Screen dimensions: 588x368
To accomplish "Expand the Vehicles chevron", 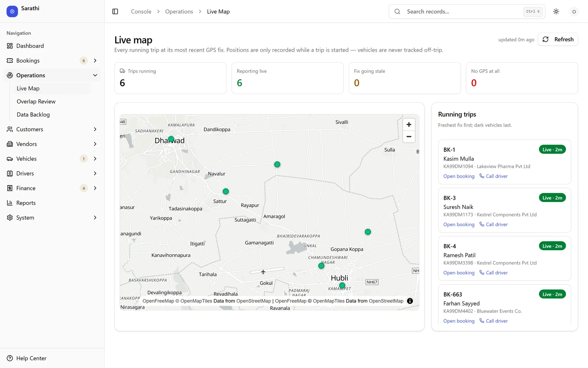I will pos(95,159).
